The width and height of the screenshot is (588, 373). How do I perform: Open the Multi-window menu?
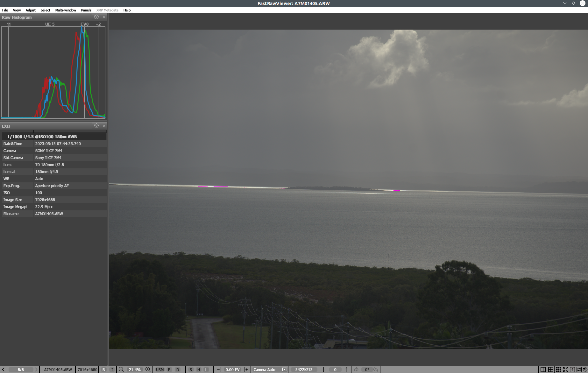point(66,10)
